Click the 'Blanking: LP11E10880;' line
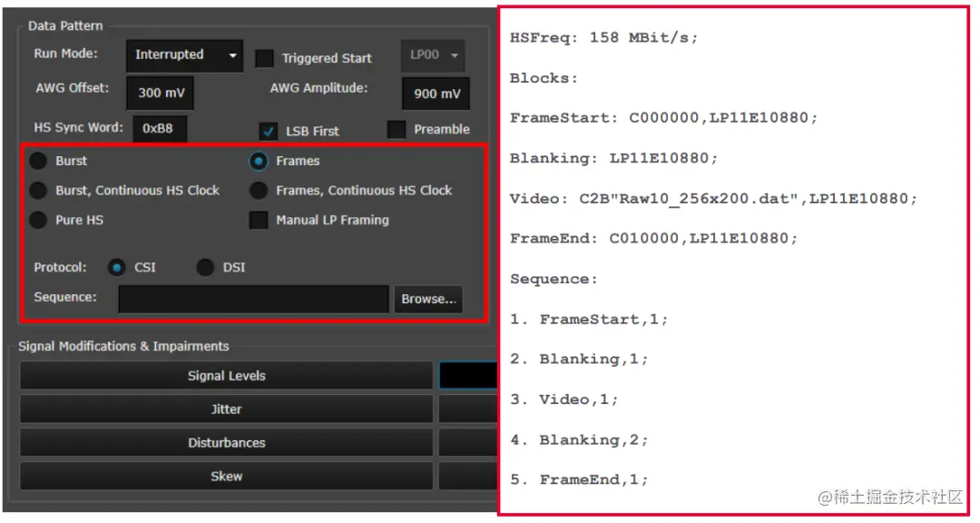This screenshot has width=980, height=523. pos(613,158)
